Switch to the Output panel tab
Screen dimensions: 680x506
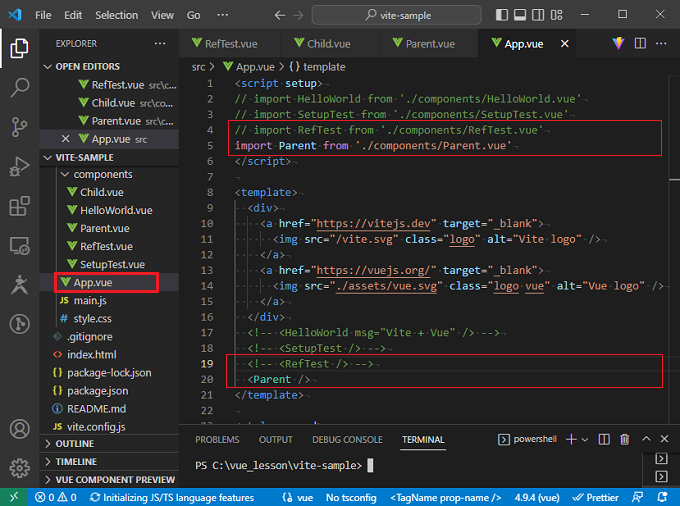click(275, 440)
